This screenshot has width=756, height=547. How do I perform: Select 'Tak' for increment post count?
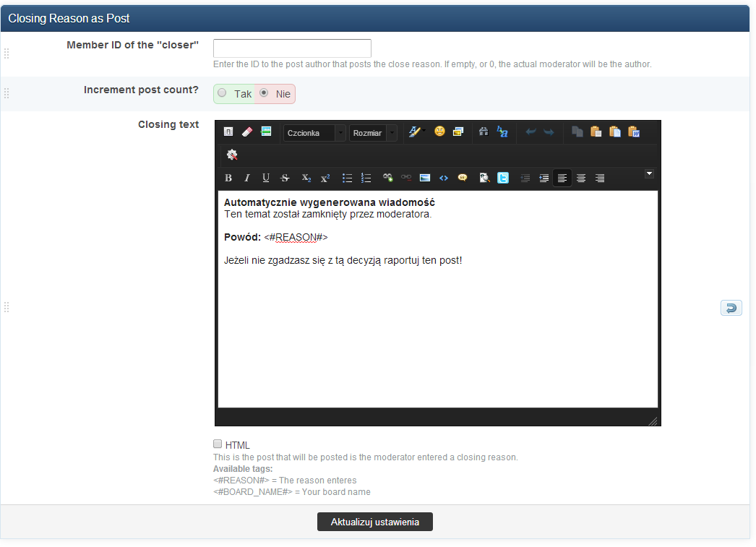[223, 93]
